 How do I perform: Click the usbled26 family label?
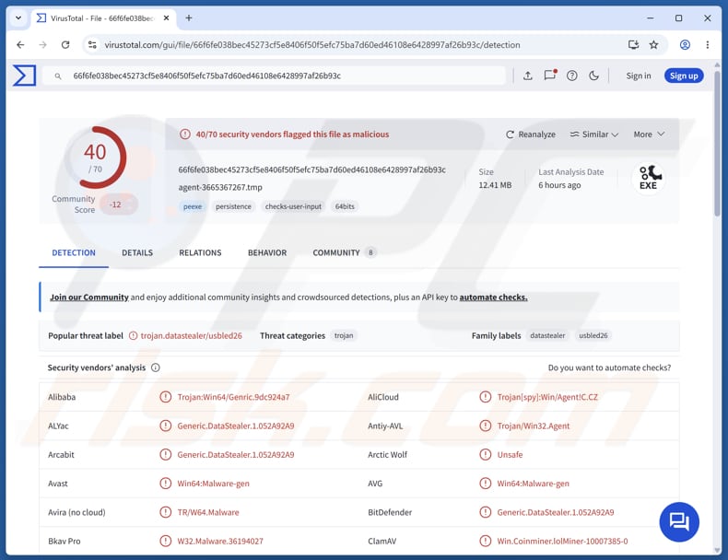593,335
